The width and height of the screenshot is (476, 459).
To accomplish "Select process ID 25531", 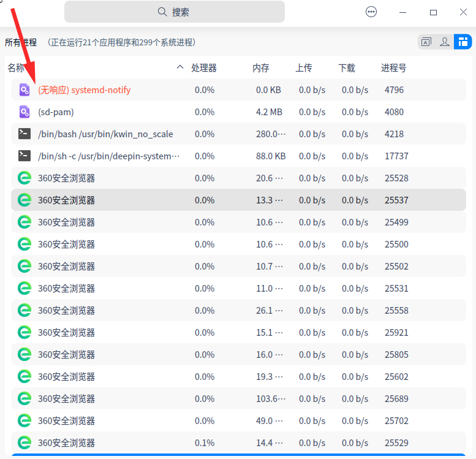I will (x=396, y=288).
